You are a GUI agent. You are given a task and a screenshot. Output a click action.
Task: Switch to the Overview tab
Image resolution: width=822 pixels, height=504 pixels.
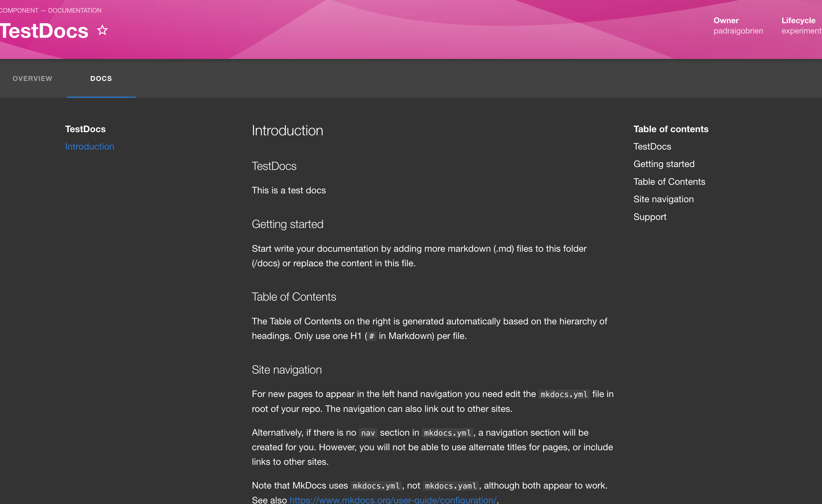pyautogui.click(x=32, y=78)
